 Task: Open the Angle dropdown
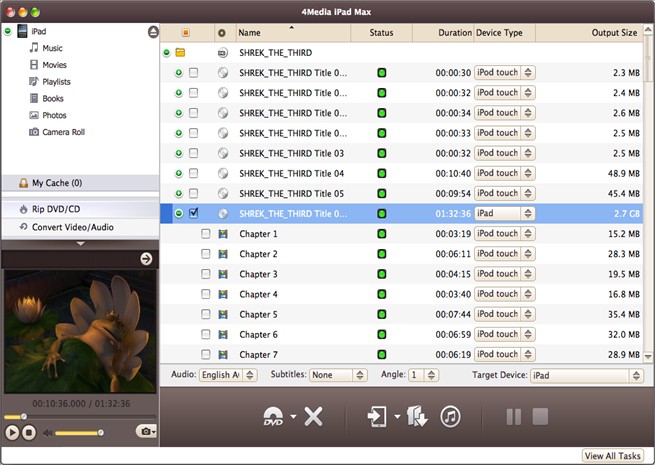[423, 375]
